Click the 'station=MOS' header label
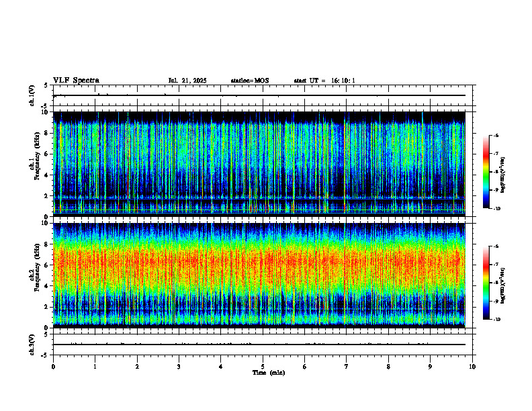The image size is (532, 411). click(x=250, y=81)
